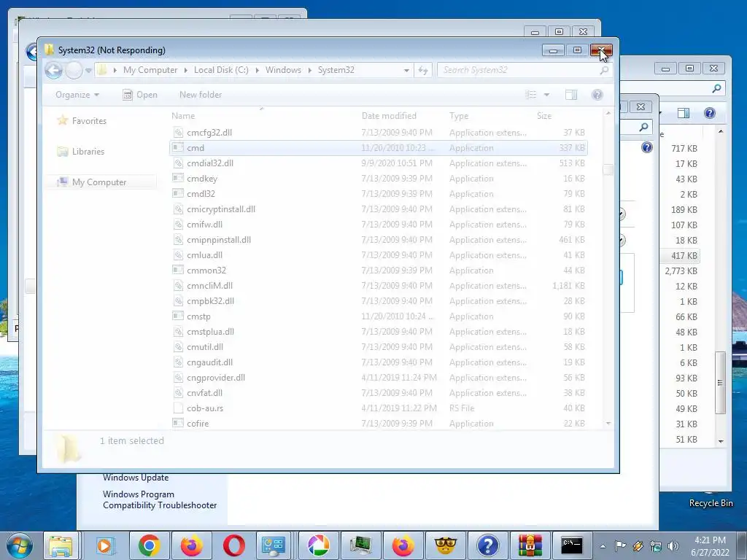Open the first Firefox taskbar icon
747x560 pixels.
pos(192,545)
